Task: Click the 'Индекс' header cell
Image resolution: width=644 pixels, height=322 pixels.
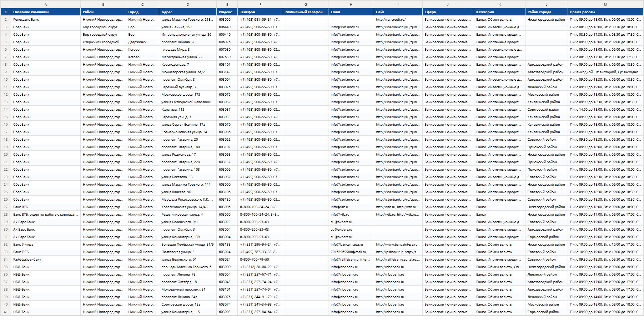Action: (x=227, y=12)
